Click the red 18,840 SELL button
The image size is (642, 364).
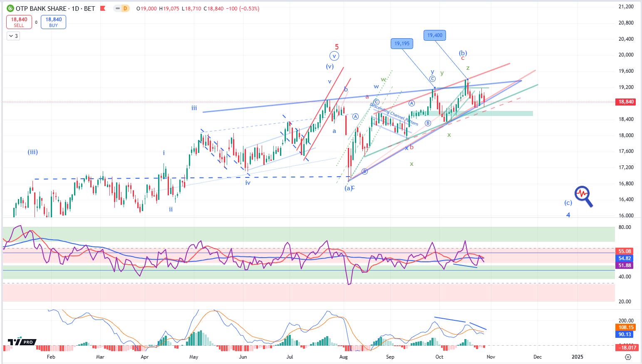[x=19, y=22]
